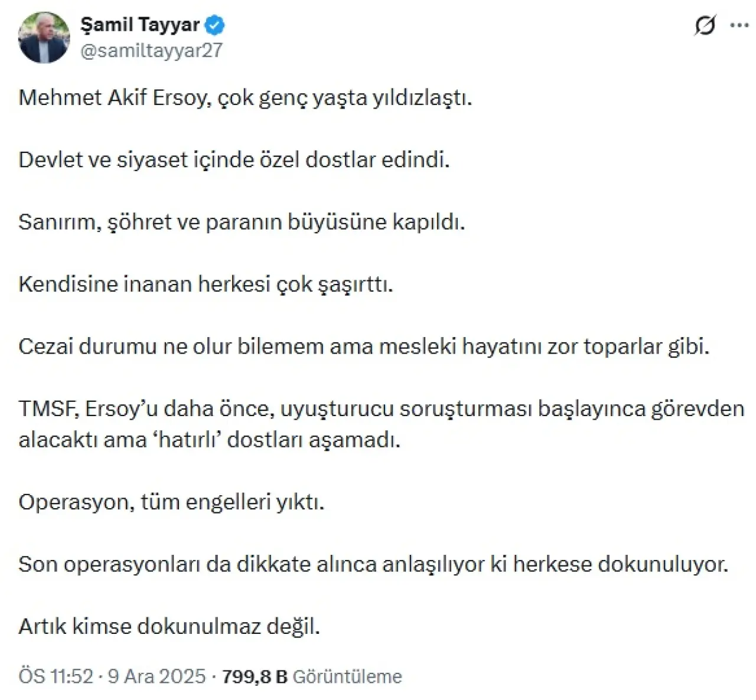Click the Grok icon
This screenshot has height=700, width=756.
pyautogui.click(x=705, y=25)
